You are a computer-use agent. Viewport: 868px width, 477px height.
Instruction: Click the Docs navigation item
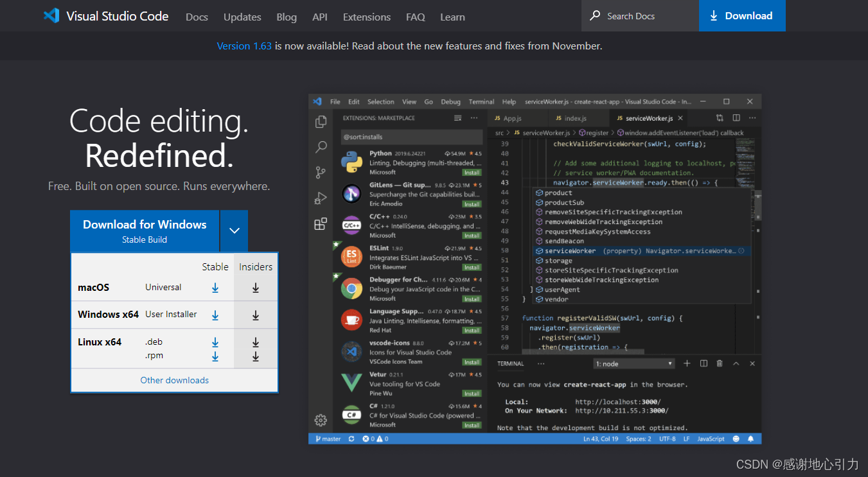pos(197,17)
